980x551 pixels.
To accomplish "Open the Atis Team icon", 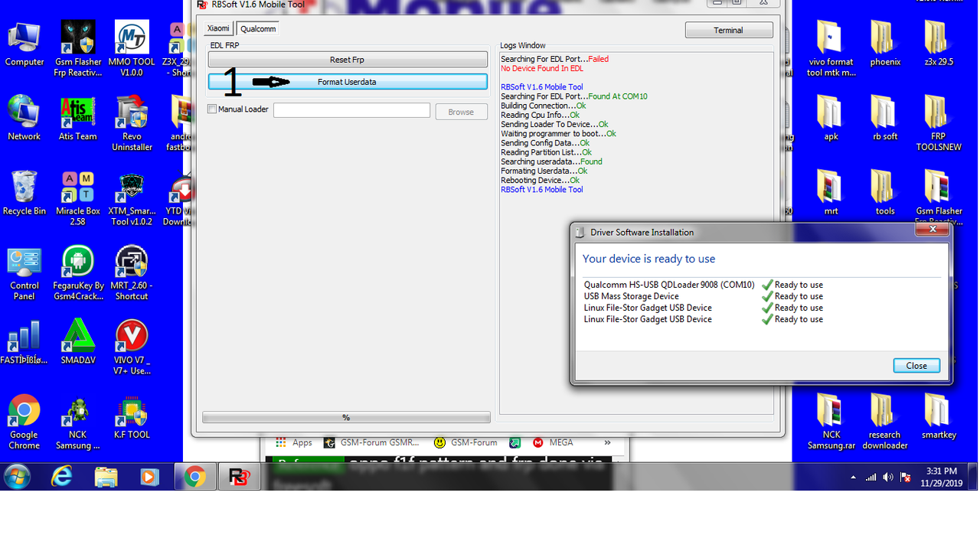I will (77, 118).
